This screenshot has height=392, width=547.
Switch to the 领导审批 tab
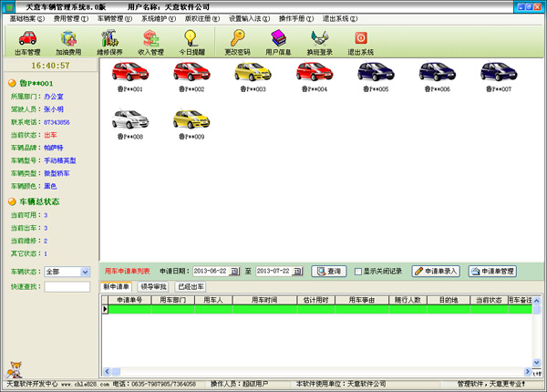coord(152,286)
